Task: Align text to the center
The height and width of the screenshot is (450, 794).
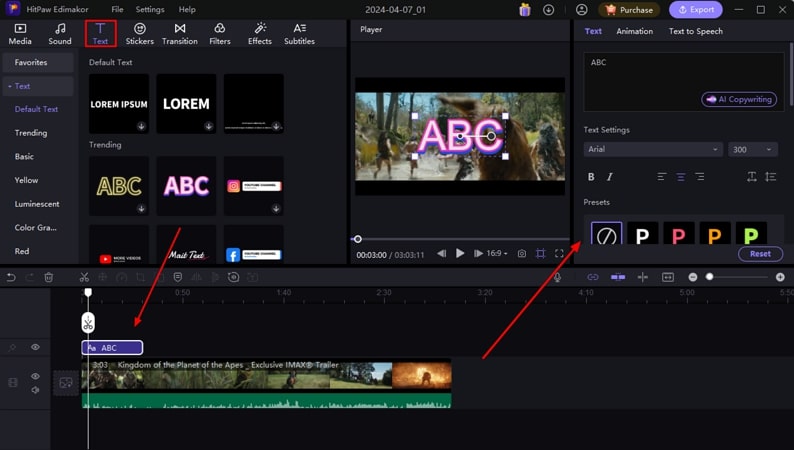Action: (681, 177)
